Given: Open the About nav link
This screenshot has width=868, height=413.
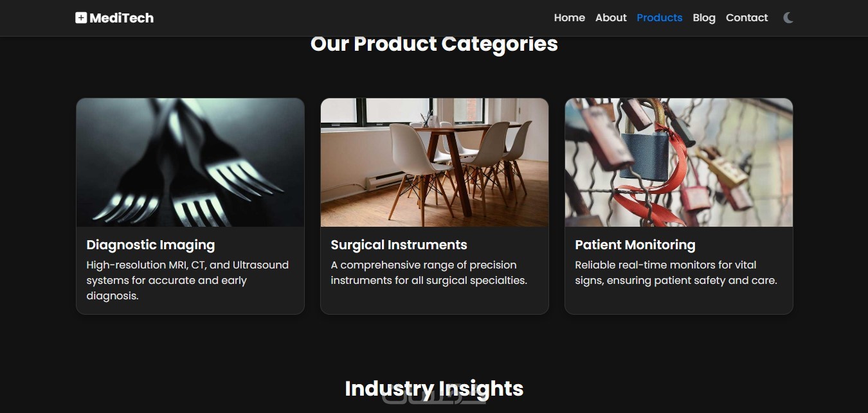Looking at the screenshot, I should pos(610,18).
